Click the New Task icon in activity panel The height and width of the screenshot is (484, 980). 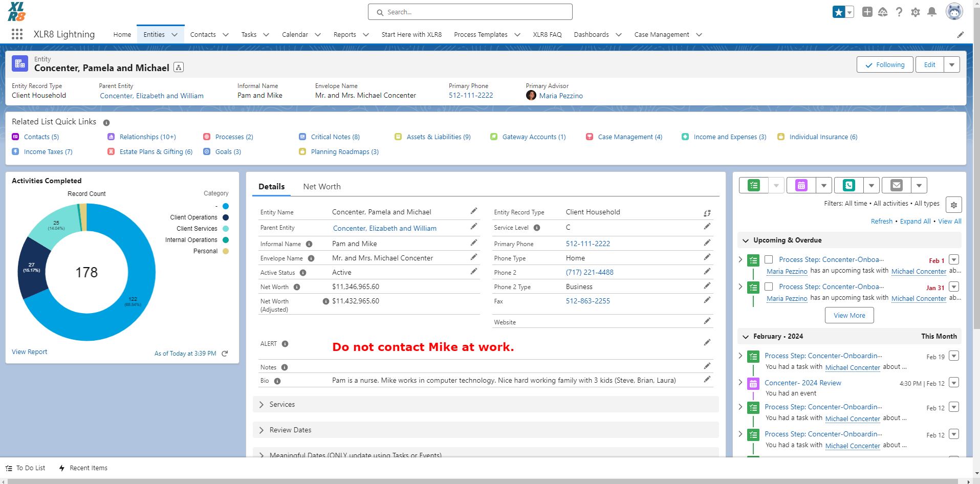click(x=753, y=185)
